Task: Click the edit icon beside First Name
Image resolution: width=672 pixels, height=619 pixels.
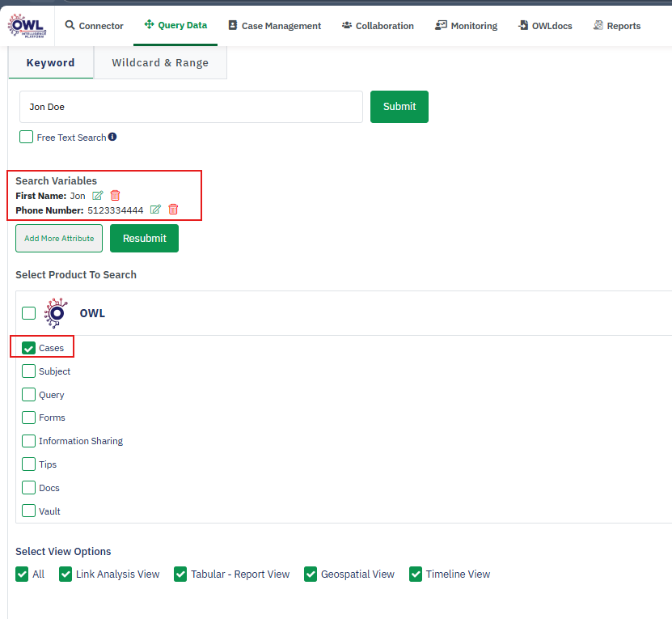Action: click(98, 196)
